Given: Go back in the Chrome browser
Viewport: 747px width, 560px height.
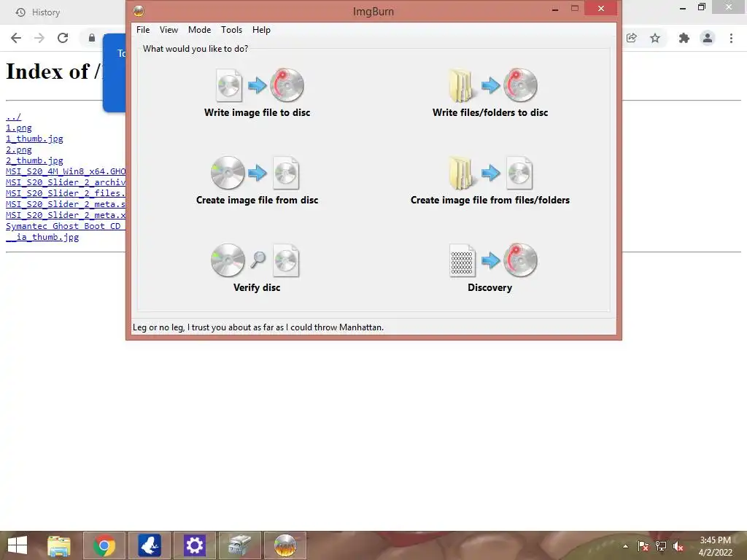Looking at the screenshot, I should pyautogui.click(x=16, y=38).
